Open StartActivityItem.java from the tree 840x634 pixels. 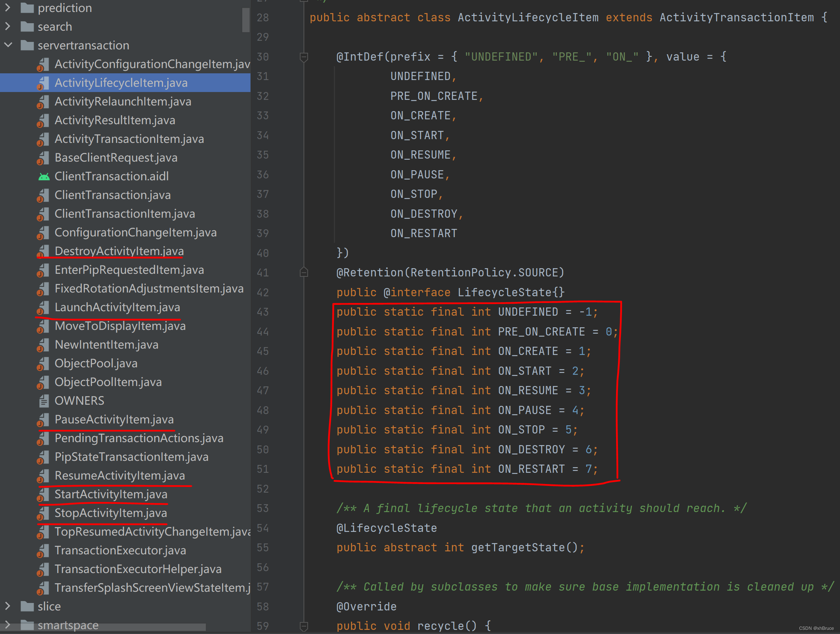pyautogui.click(x=111, y=494)
